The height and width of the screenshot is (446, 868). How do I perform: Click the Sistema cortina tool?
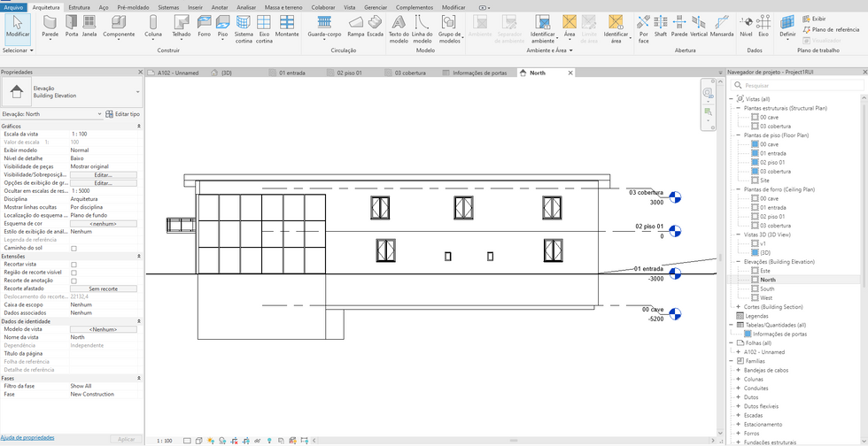point(244,29)
